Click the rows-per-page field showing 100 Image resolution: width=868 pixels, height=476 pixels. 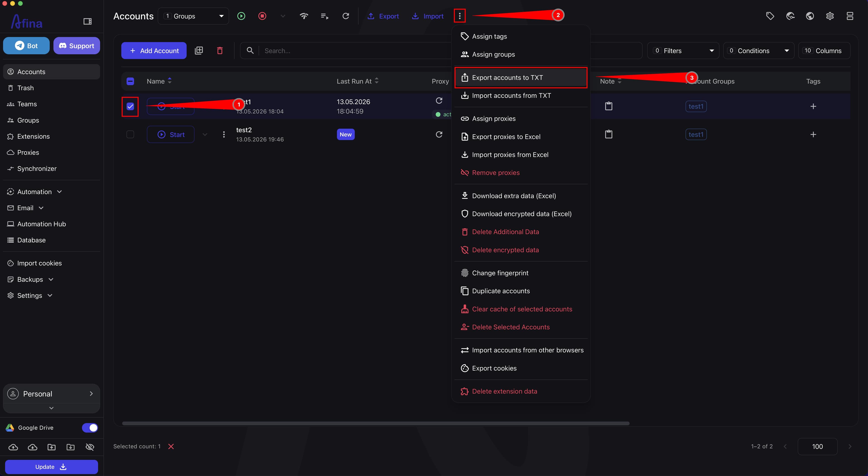817,446
